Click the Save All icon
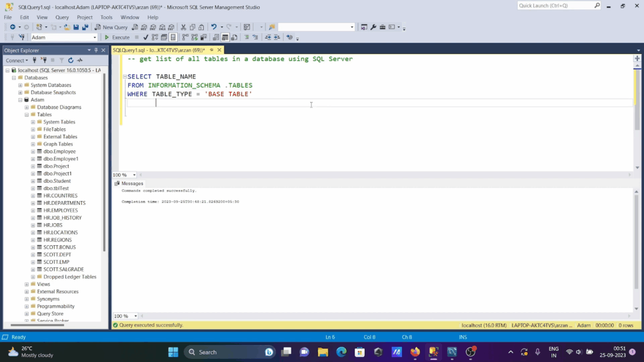The height and width of the screenshot is (362, 644). pos(85,27)
